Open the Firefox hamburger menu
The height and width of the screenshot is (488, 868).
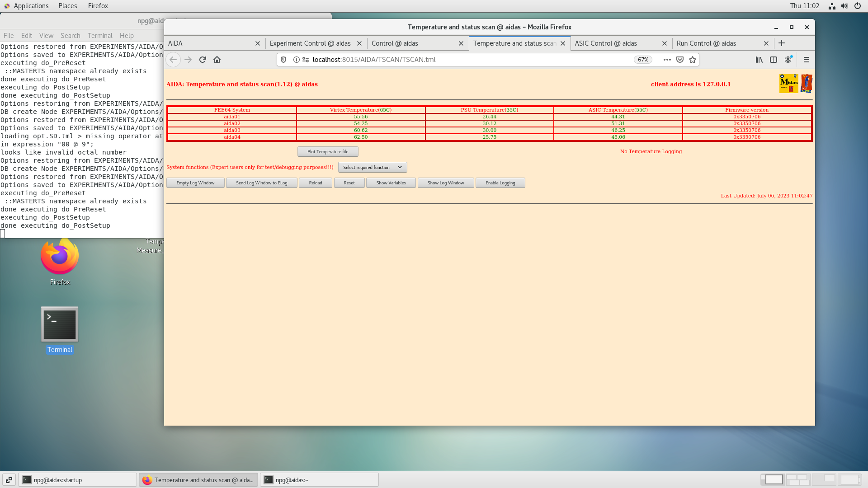click(x=806, y=60)
